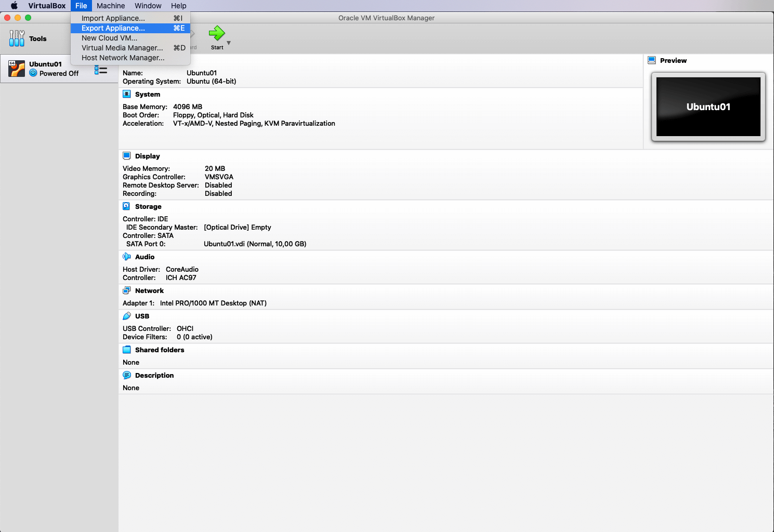Open the Storage section header link
Screen dimensions: 774x532
148,207
